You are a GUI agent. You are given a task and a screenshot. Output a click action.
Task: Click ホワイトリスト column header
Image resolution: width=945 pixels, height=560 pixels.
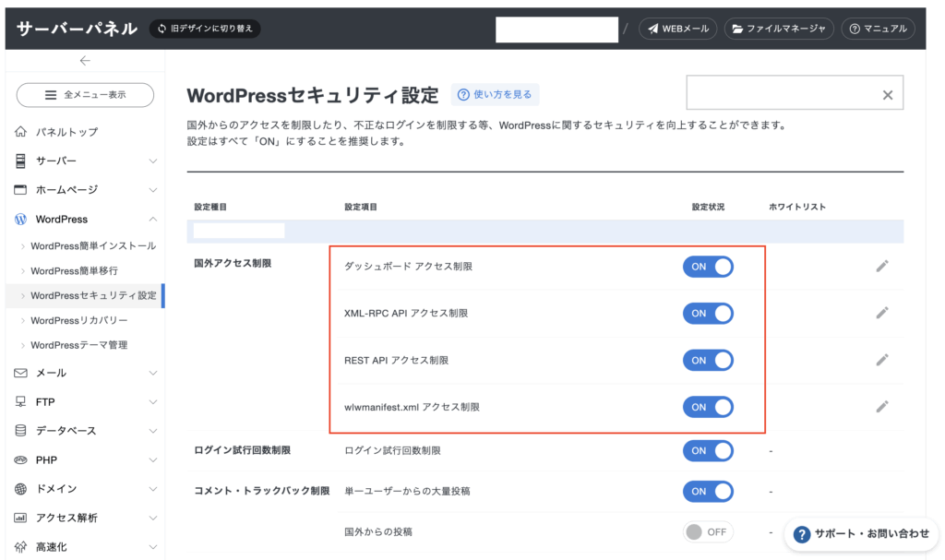(x=797, y=207)
